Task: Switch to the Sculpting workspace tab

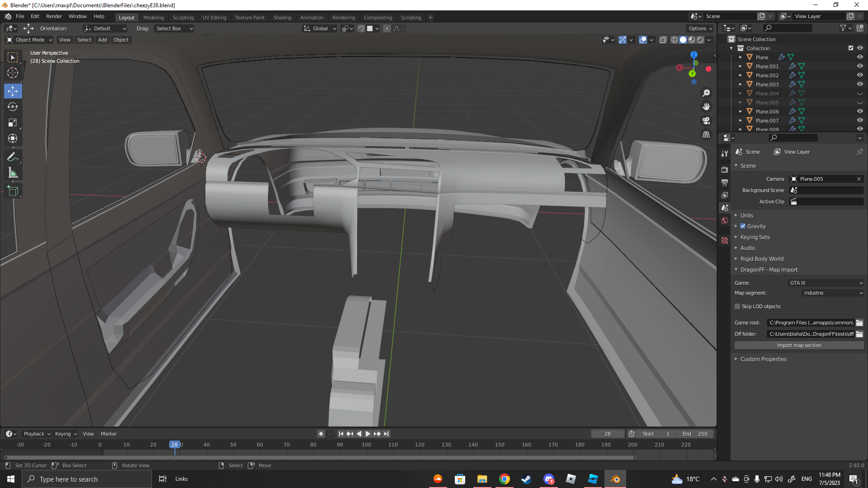Action: pyautogui.click(x=183, y=18)
